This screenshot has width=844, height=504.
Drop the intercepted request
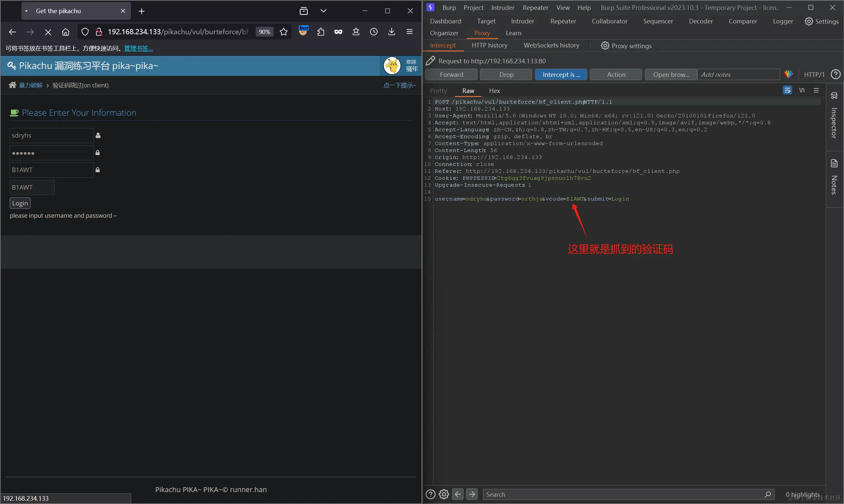(506, 74)
